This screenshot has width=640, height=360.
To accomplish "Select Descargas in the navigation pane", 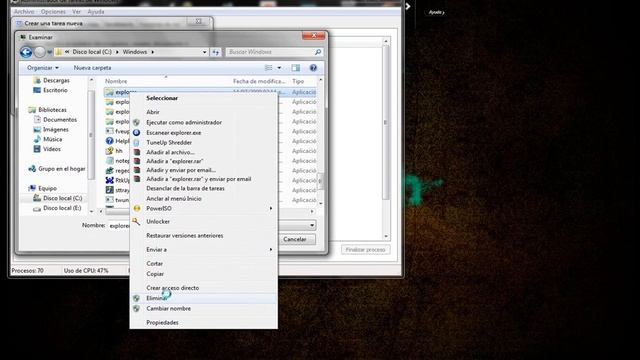I will 56,80.
